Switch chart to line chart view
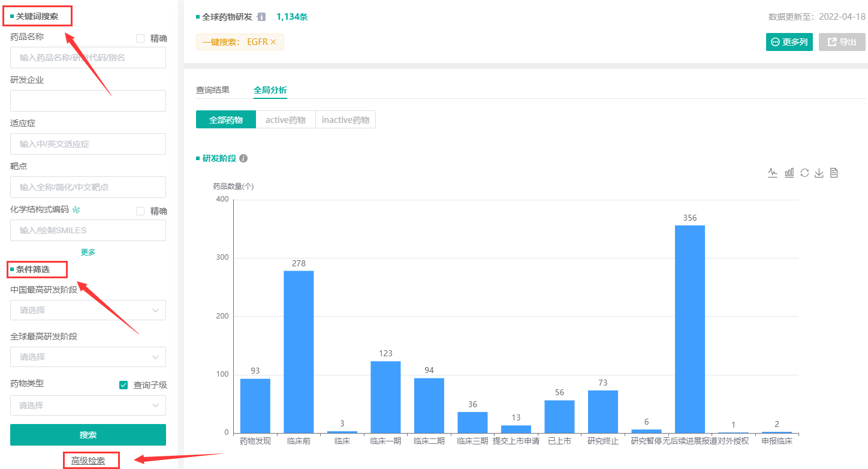868x469 pixels. point(773,173)
